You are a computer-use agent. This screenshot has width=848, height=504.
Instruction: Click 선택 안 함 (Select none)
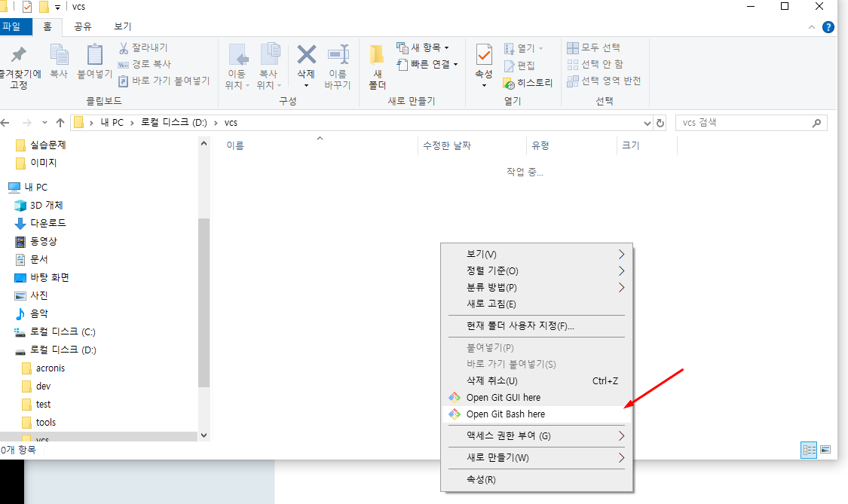(595, 64)
